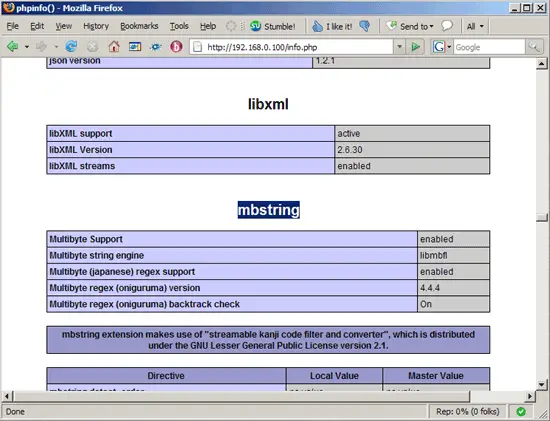Viewport: 550px width, 421px height.
Task: Click the green Go arrow beside address bar
Action: tap(416, 47)
